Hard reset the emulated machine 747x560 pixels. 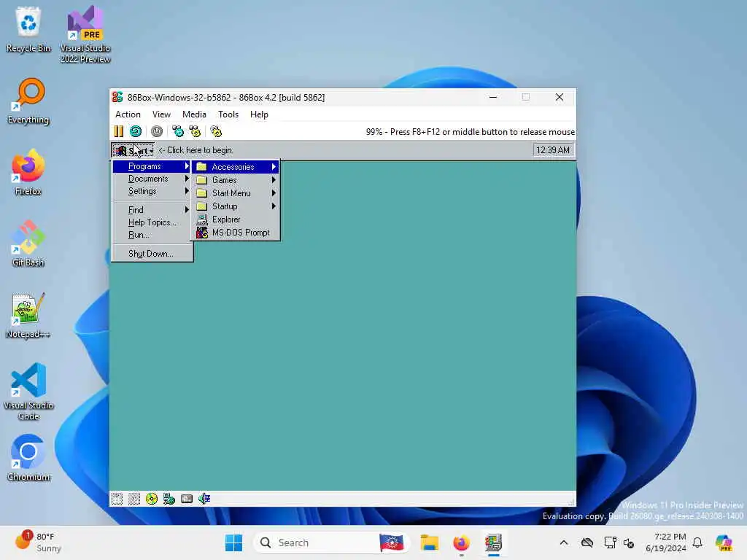click(x=136, y=131)
